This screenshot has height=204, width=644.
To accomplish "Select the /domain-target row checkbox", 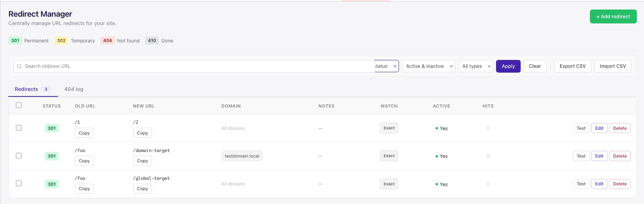I will [x=19, y=156].
